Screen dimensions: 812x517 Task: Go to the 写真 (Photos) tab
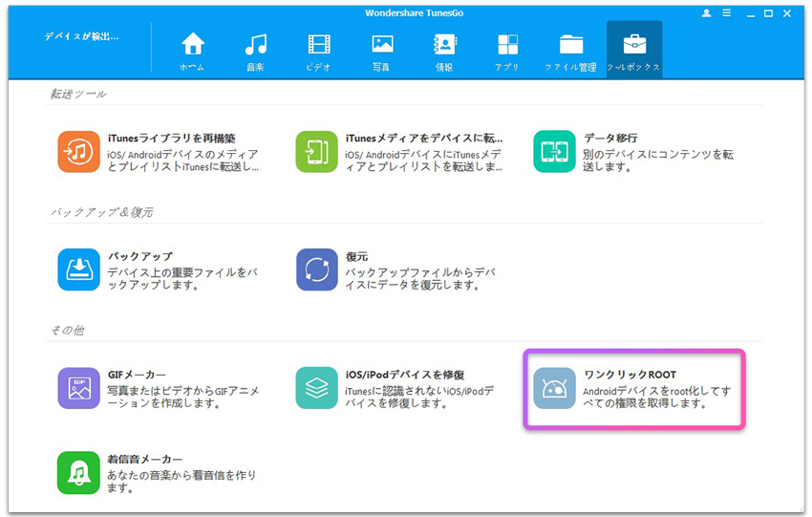[x=382, y=51]
